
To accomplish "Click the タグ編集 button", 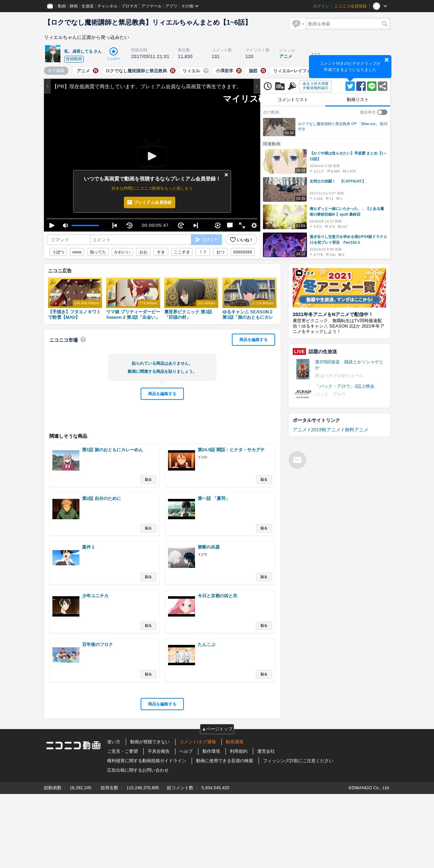I will pyautogui.click(x=56, y=71).
